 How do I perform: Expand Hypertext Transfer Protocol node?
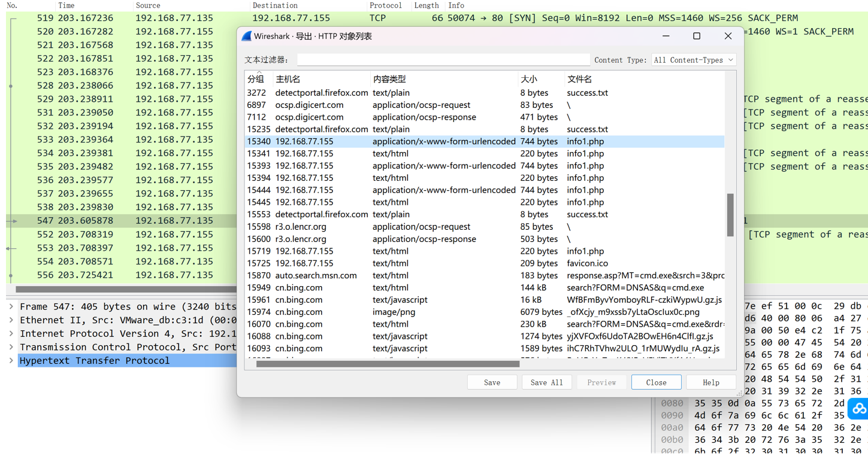click(11, 361)
